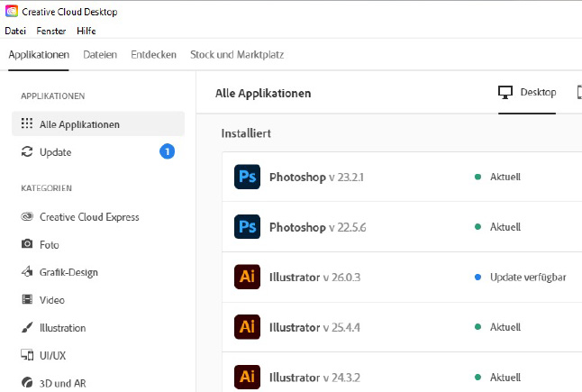The image size is (582, 392).
Task: Select the Photoshop v 23.2.1 name
Action: (x=316, y=177)
